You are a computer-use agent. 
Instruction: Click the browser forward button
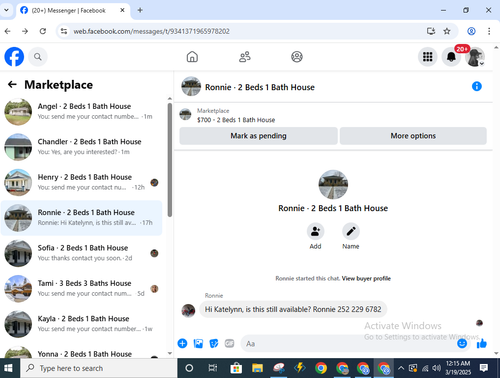(25, 31)
